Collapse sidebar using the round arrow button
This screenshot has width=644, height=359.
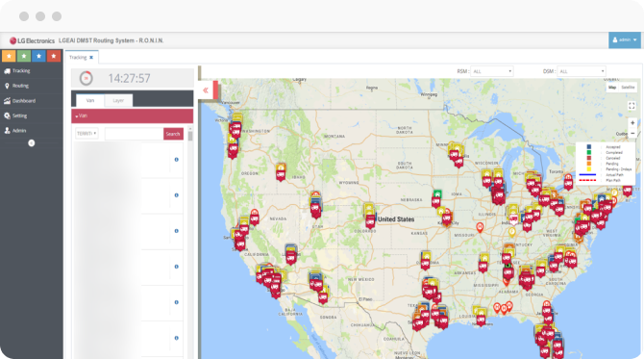click(x=31, y=143)
